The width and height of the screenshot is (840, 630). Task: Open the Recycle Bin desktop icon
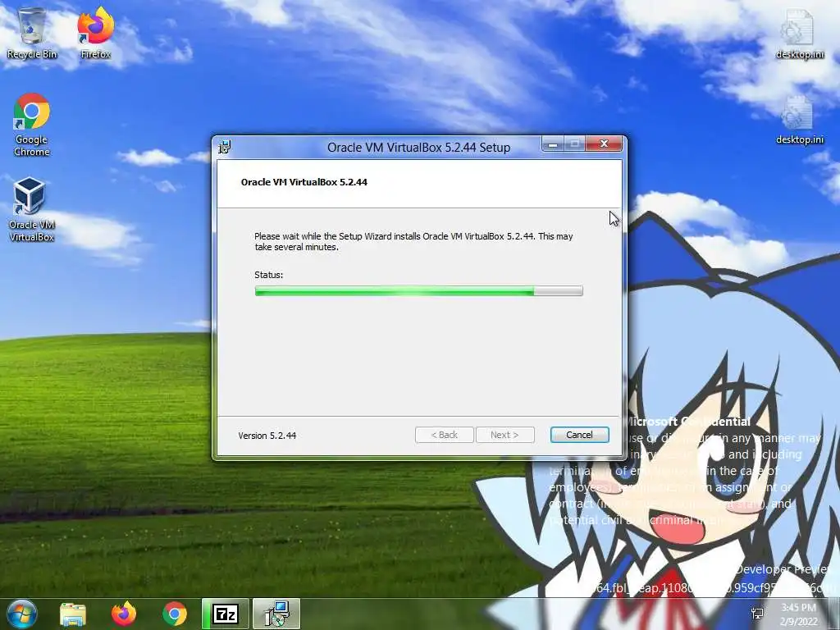32,33
